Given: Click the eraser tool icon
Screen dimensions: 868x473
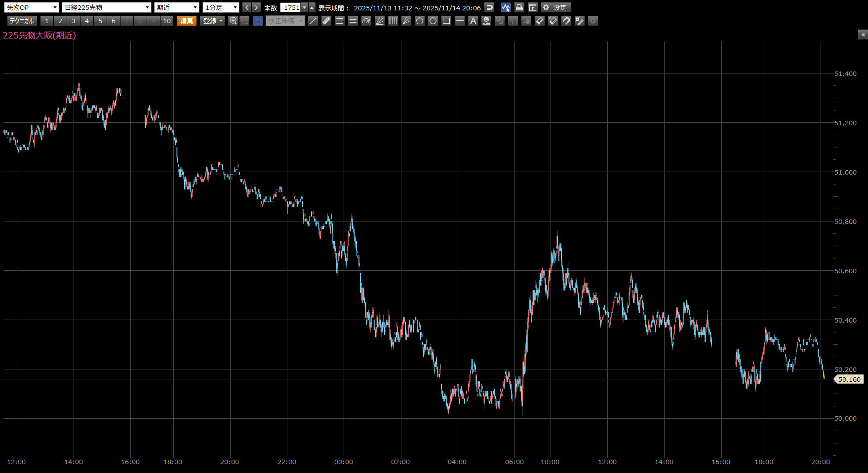Looking at the screenshot, I should (x=540, y=21).
